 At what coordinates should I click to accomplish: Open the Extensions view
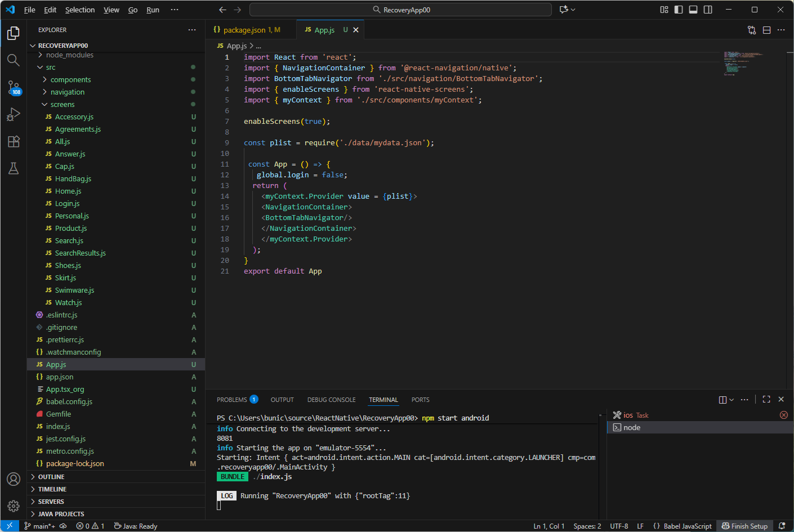14,141
